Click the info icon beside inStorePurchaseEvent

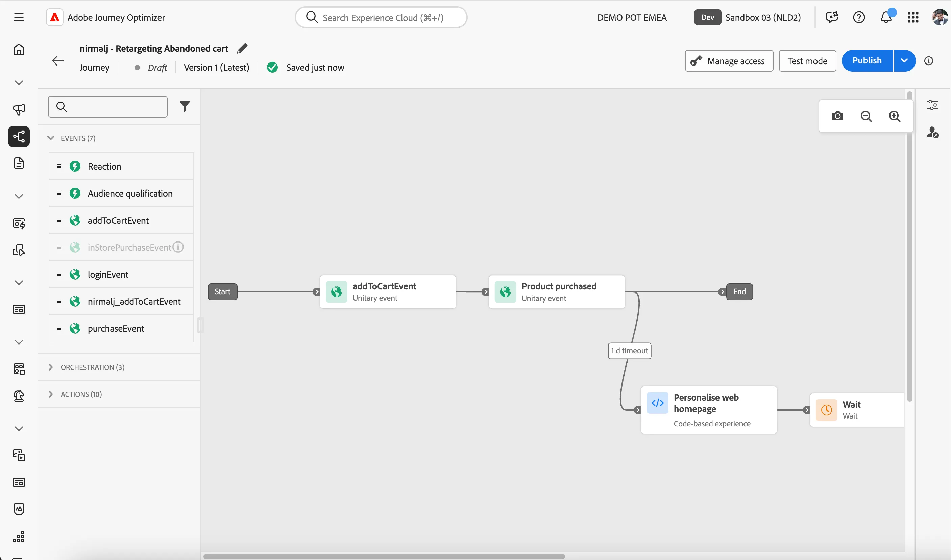pos(178,247)
